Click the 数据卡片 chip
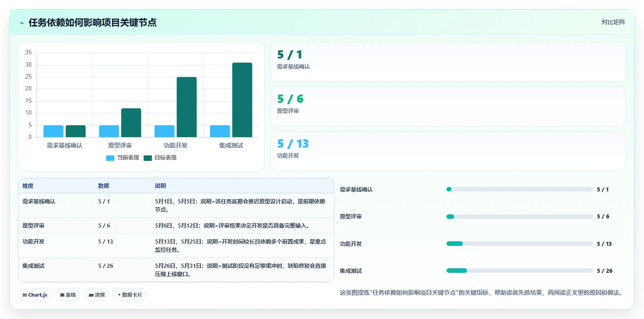This screenshot has height=319, width=644. click(x=130, y=295)
